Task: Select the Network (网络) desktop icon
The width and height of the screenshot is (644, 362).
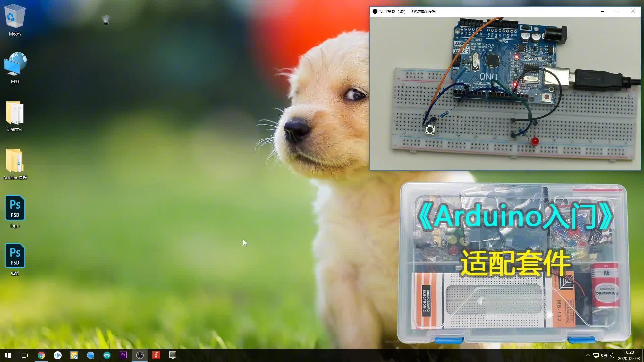Action: point(15,68)
